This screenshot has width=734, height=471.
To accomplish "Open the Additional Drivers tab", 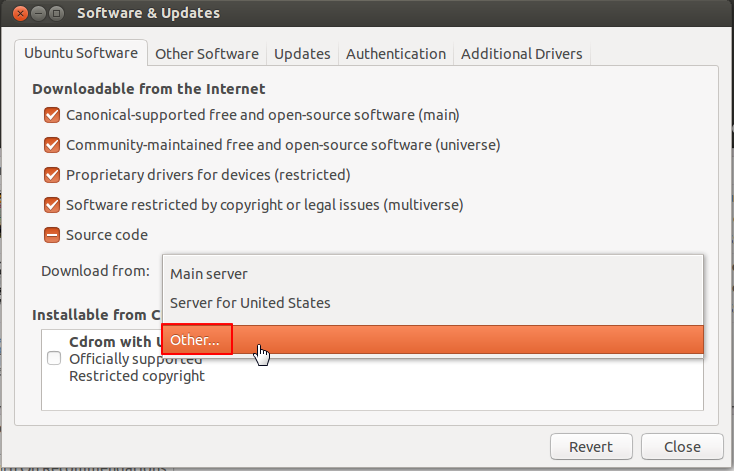I will coord(523,54).
